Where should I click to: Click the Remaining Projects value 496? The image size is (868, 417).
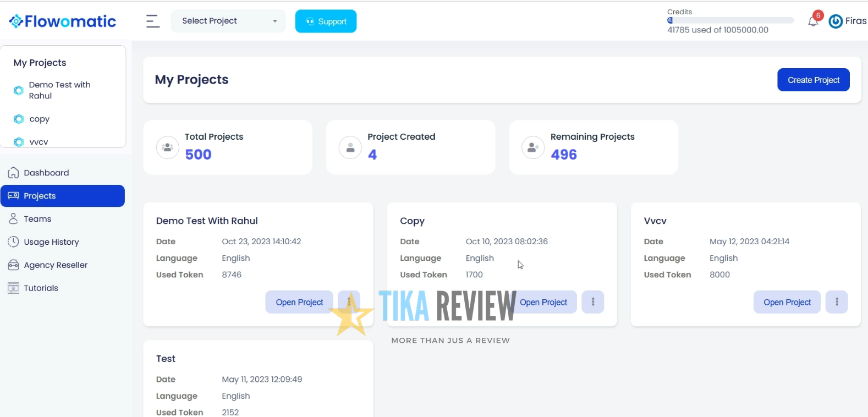click(564, 155)
